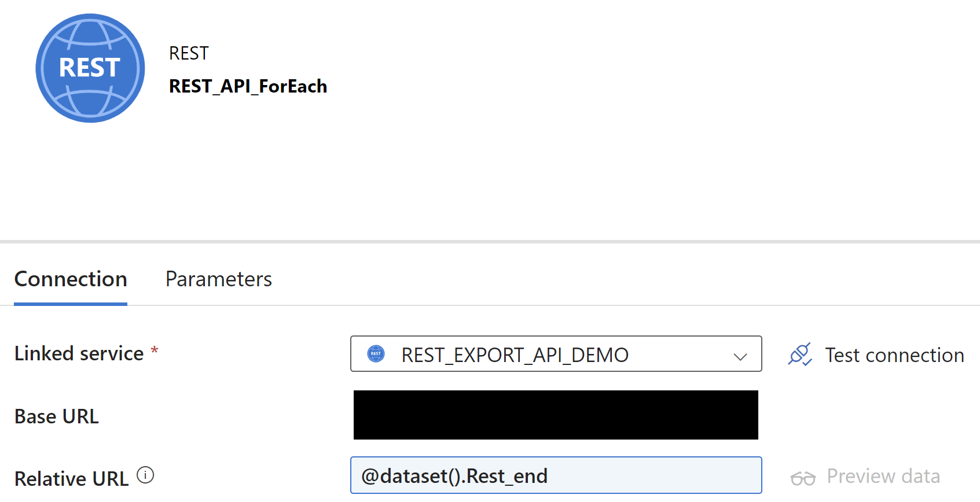Click the red asterisk next to Linked service
The width and height of the screenshot is (980, 502).
point(154,350)
